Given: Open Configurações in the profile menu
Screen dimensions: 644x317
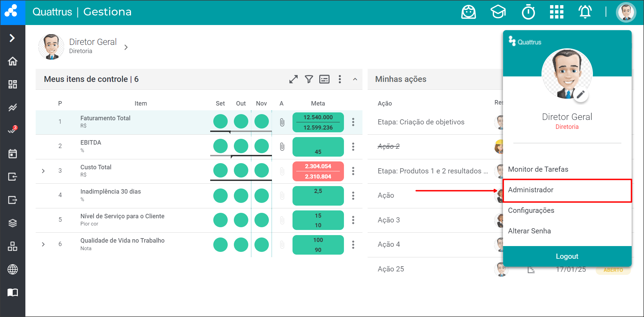Looking at the screenshot, I should point(531,210).
